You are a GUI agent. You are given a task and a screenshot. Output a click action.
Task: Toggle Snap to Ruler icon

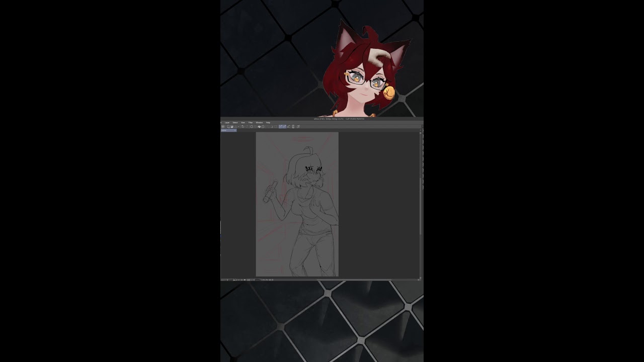click(281, 127)
